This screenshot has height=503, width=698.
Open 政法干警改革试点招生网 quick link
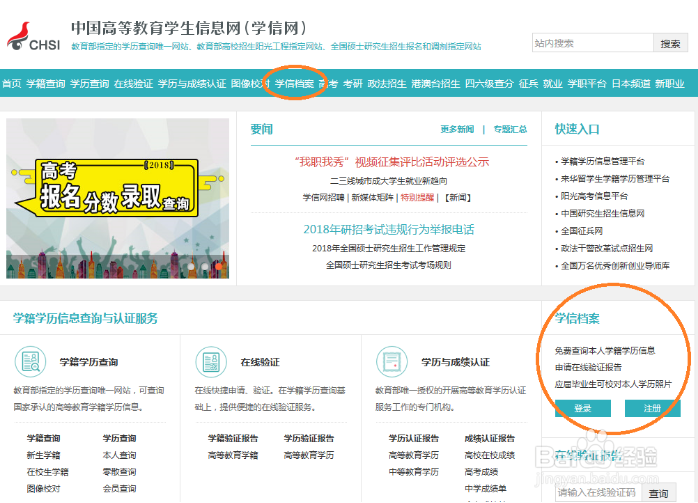pos(607,248)
